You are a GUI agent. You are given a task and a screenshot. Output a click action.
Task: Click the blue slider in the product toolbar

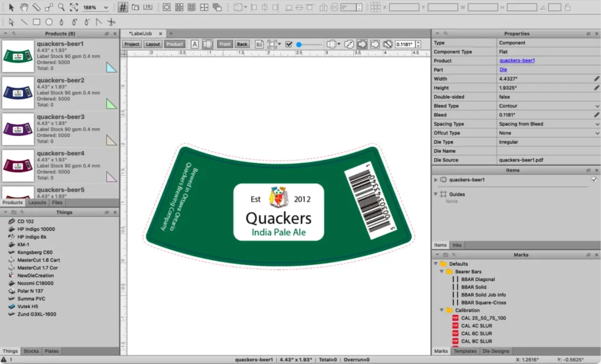[x=299, y=44]
